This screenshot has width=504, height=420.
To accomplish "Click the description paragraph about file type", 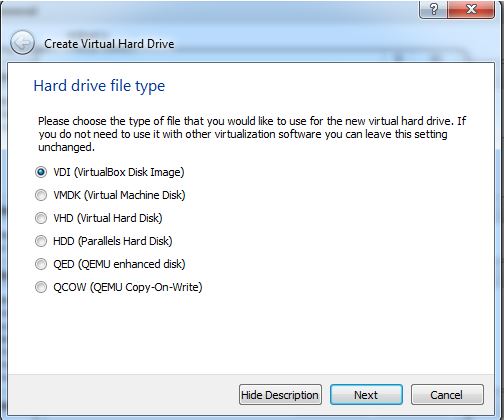I will (x=252, y=134).
